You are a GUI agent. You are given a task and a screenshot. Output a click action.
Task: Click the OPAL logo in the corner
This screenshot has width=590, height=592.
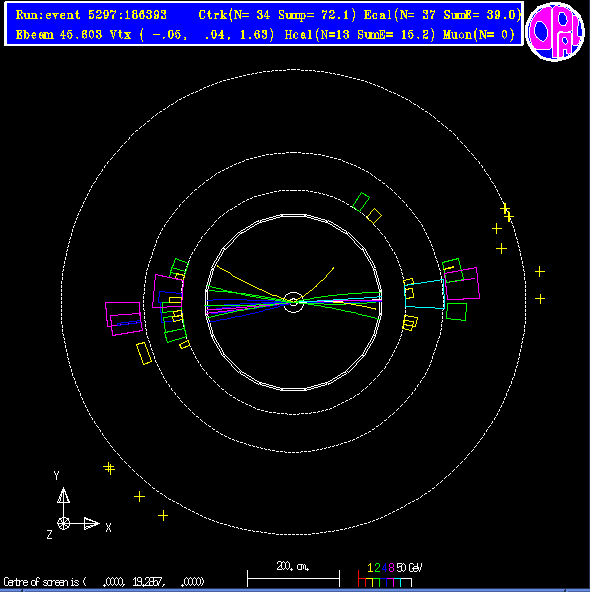[x=555, y=31]
